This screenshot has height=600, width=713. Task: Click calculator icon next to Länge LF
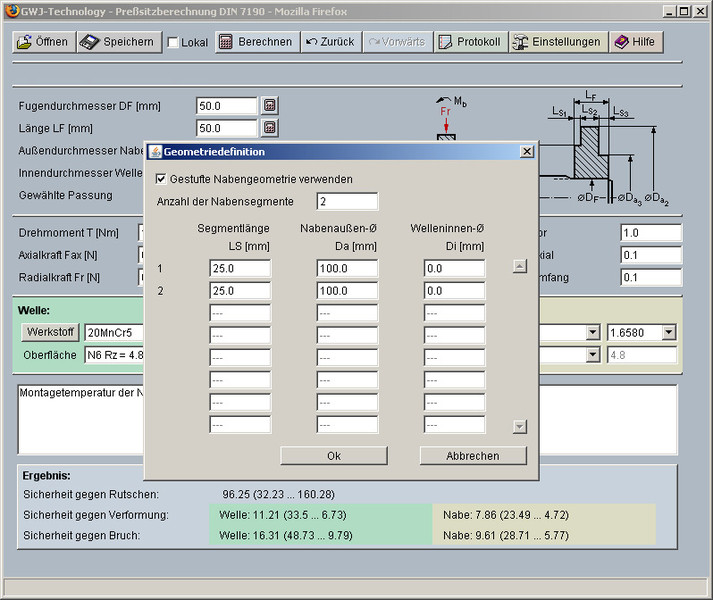point(269,128)
